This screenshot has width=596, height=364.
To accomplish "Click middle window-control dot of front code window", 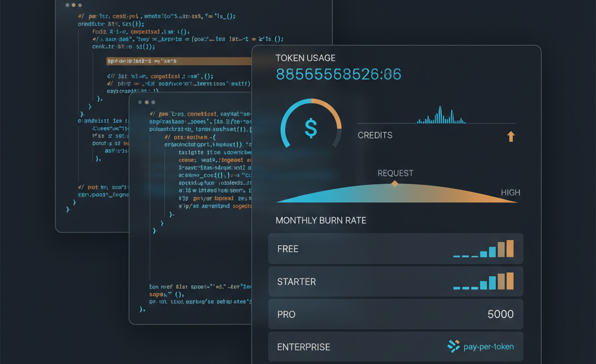I will 147,102.
